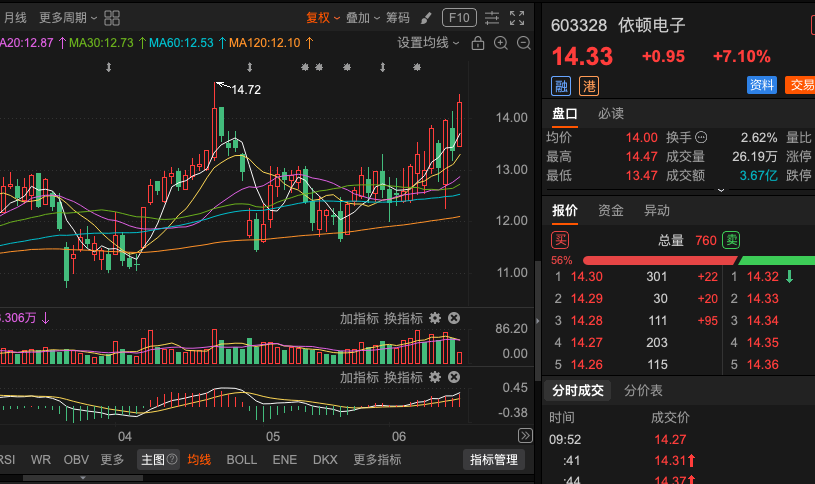
Task: Open 更多 sub-indicator list
Action: click(112, 460)
